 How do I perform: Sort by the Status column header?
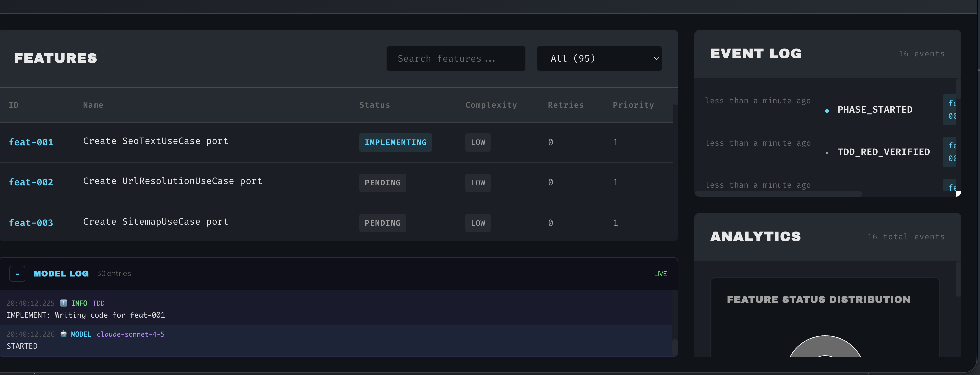click(x=374, y=105)
